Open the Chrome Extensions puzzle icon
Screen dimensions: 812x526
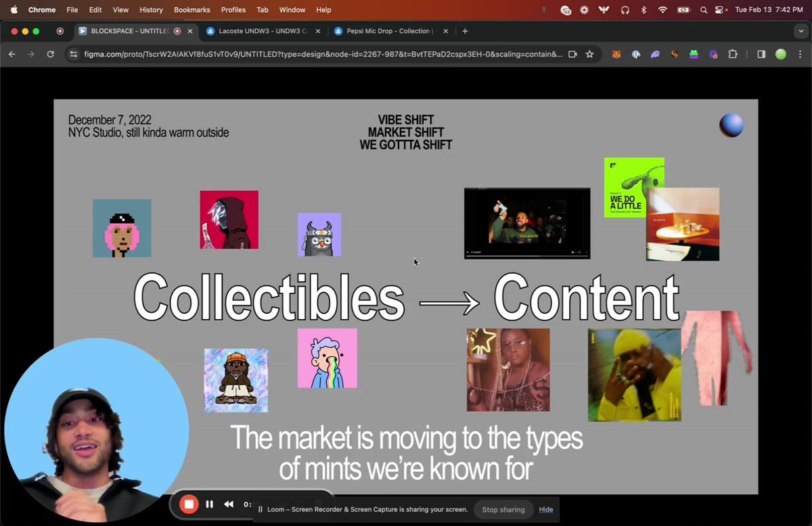732,54
